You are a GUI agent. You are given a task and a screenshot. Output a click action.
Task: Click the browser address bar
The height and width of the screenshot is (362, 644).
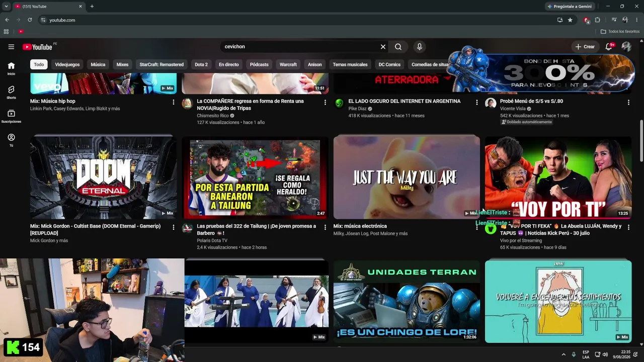point(297,20)
